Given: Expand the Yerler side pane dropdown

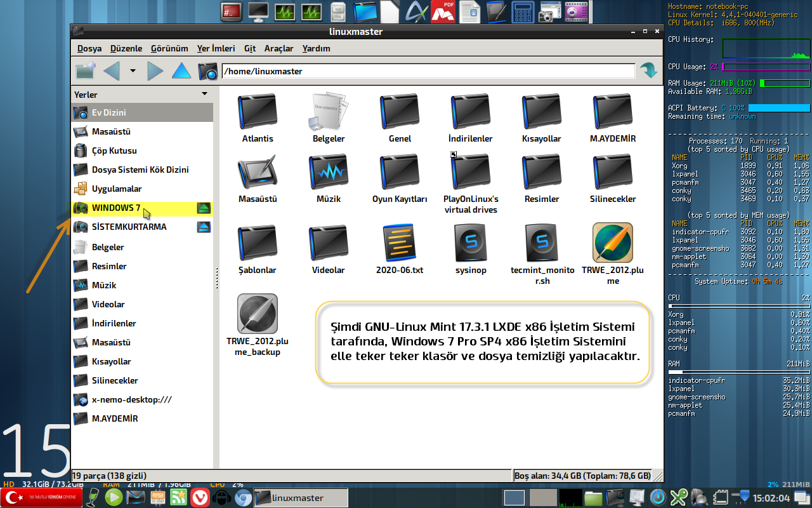Looking at the screenshot, I should pos(204,94).
